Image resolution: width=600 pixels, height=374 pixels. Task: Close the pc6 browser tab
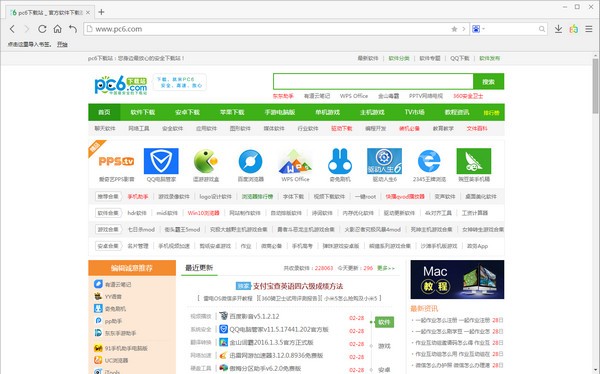pos(88,13)
